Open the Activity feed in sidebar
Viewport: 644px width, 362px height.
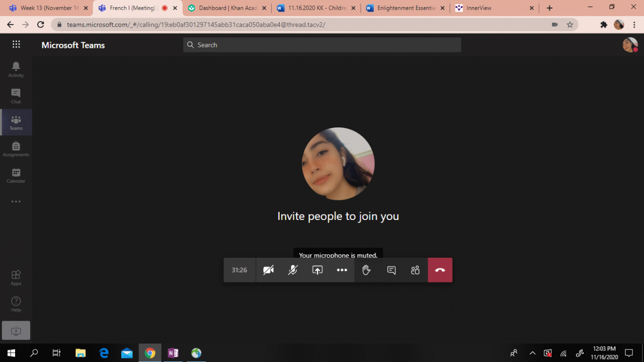[16, 69]
